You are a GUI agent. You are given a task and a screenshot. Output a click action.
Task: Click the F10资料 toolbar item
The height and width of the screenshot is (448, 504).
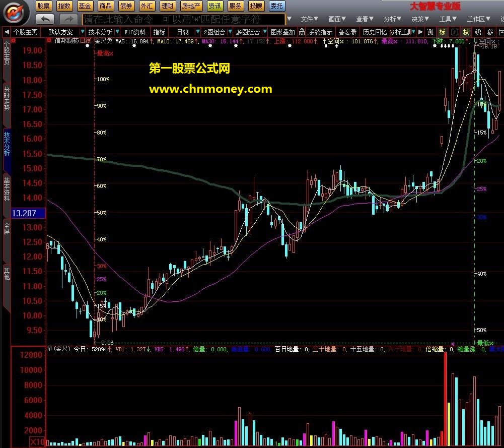(x=135, y=32)
